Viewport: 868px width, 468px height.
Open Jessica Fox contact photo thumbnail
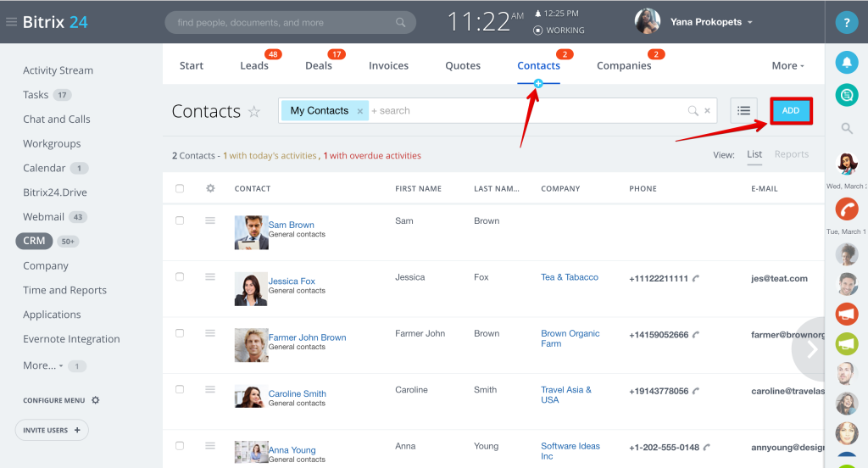click(251, 289)
